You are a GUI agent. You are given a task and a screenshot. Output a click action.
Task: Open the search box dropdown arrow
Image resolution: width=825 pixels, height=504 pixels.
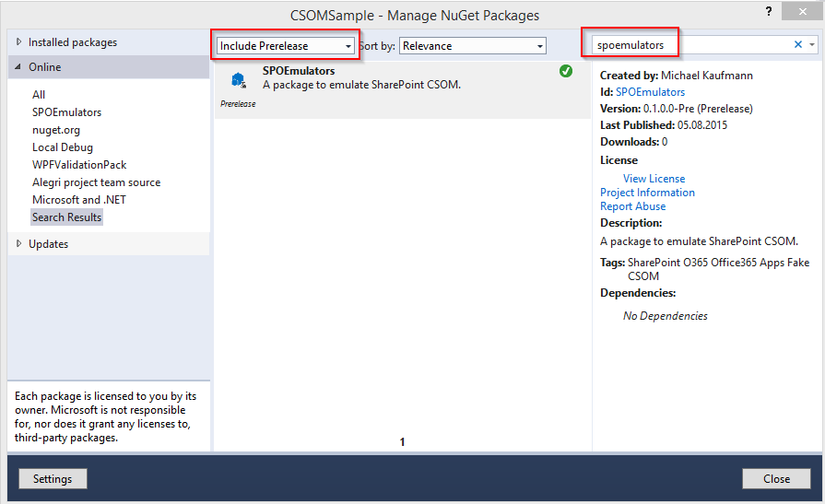coord(812,45)
